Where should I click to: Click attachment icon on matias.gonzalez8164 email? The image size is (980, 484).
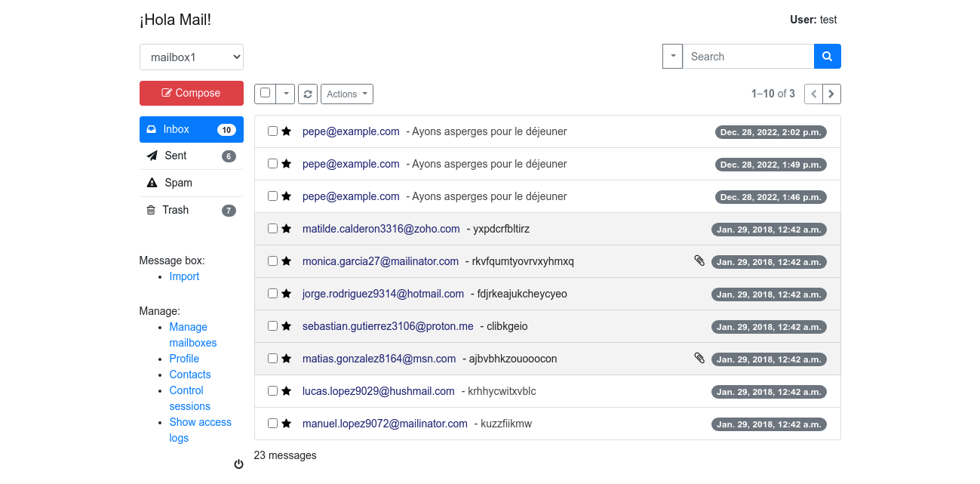[x=699, y=358]
